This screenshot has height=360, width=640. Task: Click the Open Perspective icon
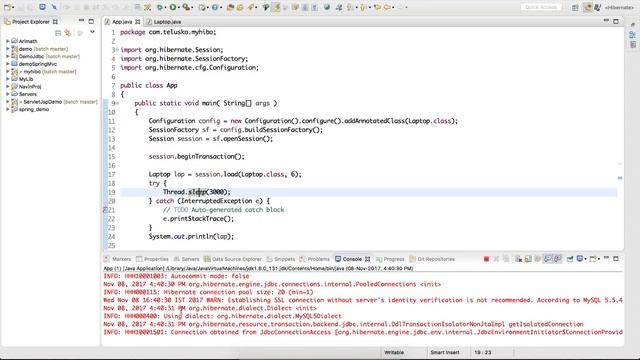pyautogui.click(x=575, y=7)
